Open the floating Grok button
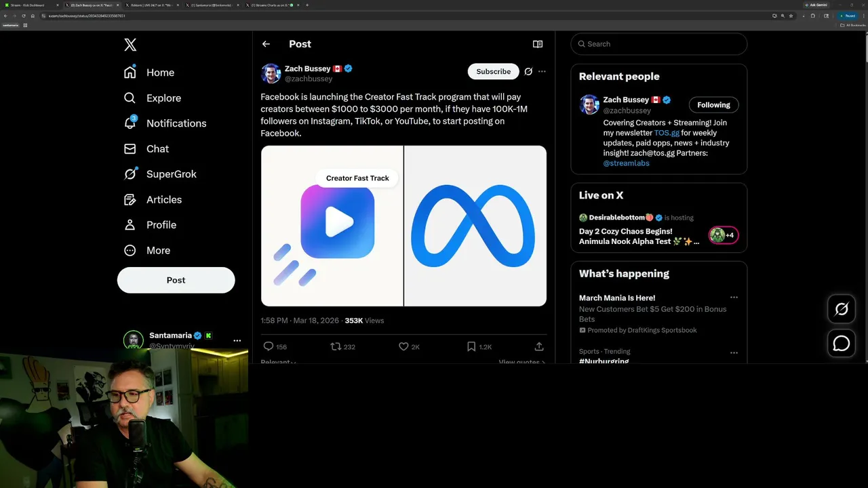 point(842,309)
